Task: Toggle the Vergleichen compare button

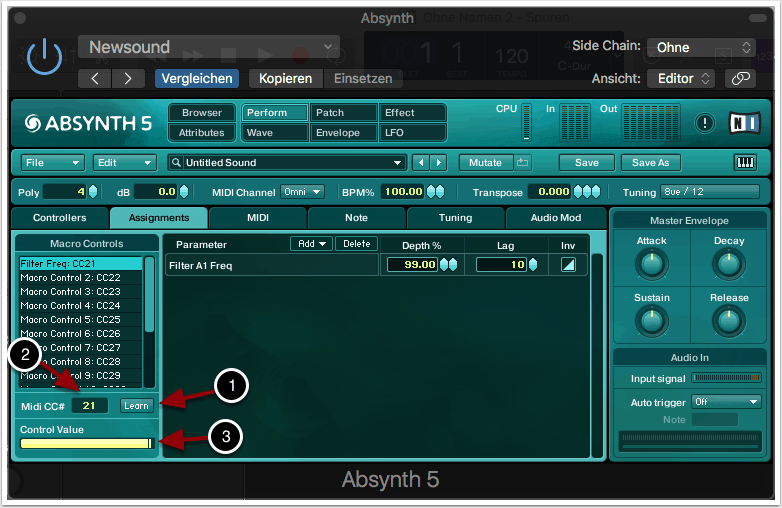Action: click(195, 78)
